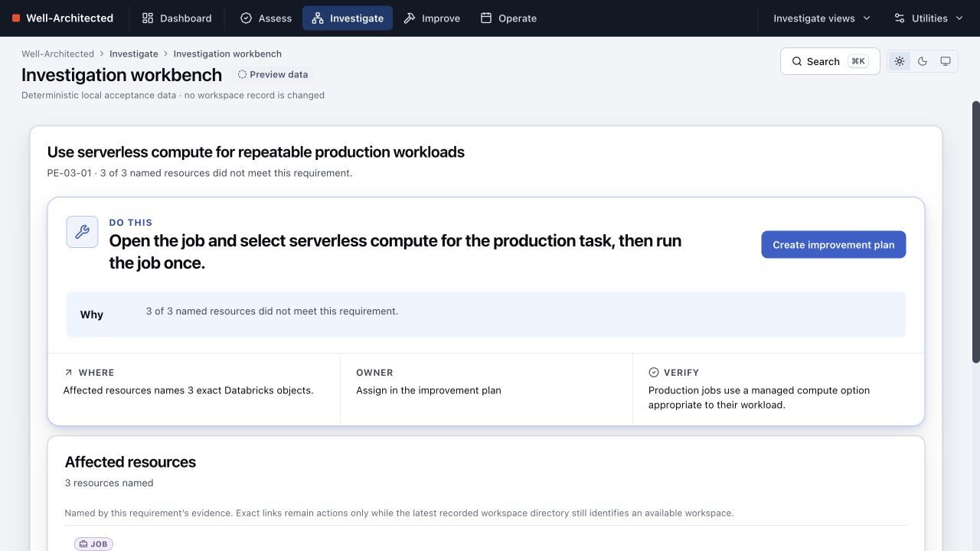Click the serverless compute requirement title
The image size is (980, 551).
(x=256, y=152)
